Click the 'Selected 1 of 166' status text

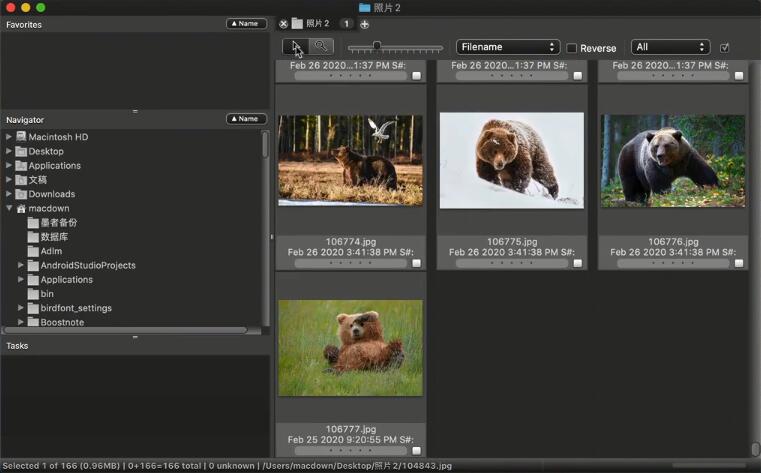[40, 466]
